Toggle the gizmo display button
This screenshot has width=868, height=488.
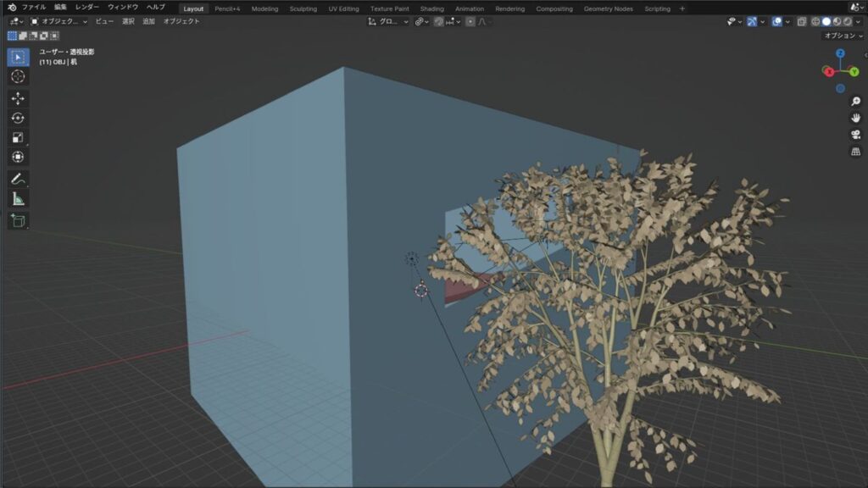pos(752,21)
